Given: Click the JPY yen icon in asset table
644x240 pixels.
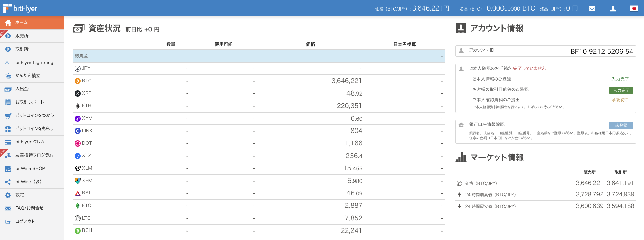Looking at the screenshot, I should (78, 69).
